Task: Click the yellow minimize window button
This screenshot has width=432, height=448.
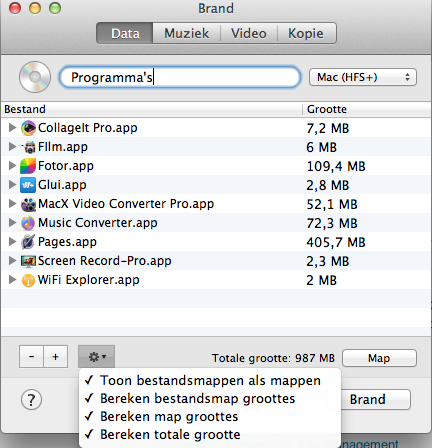Action: click(35, 8)
